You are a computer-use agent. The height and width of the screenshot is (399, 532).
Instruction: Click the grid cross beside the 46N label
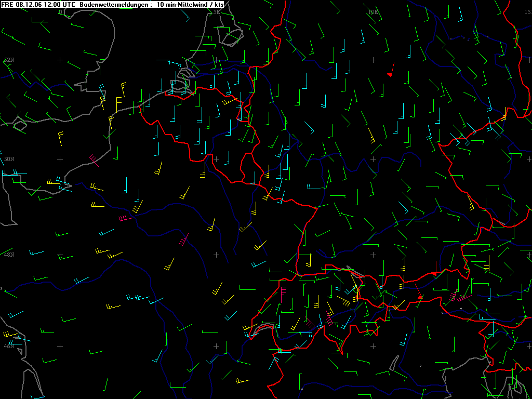pos(60,346)
